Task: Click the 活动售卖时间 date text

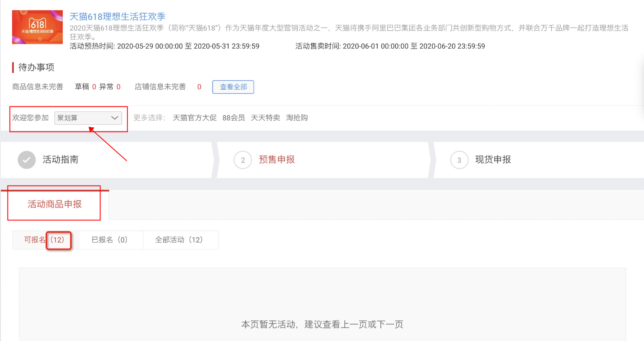Action: point(390,46)
